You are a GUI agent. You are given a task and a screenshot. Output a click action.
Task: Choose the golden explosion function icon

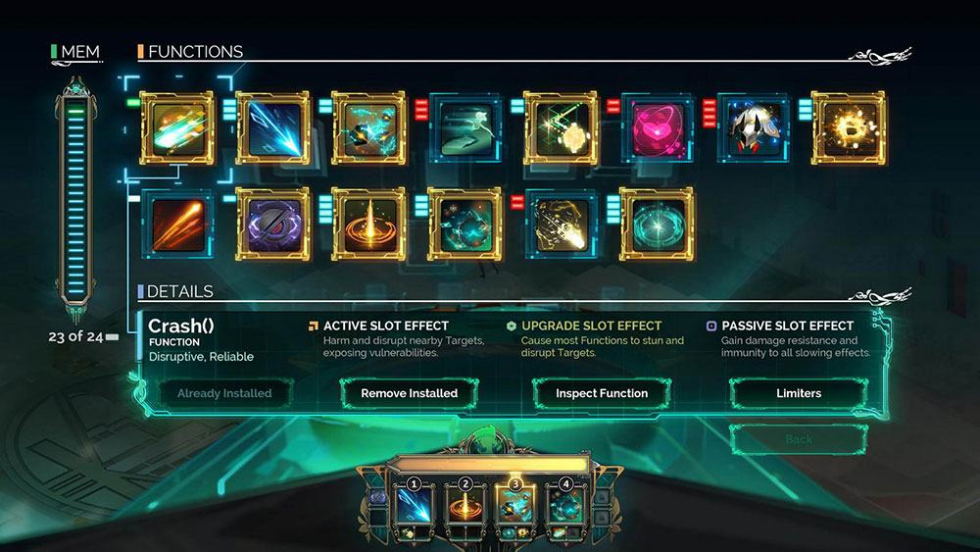click(x=848, y=128)
